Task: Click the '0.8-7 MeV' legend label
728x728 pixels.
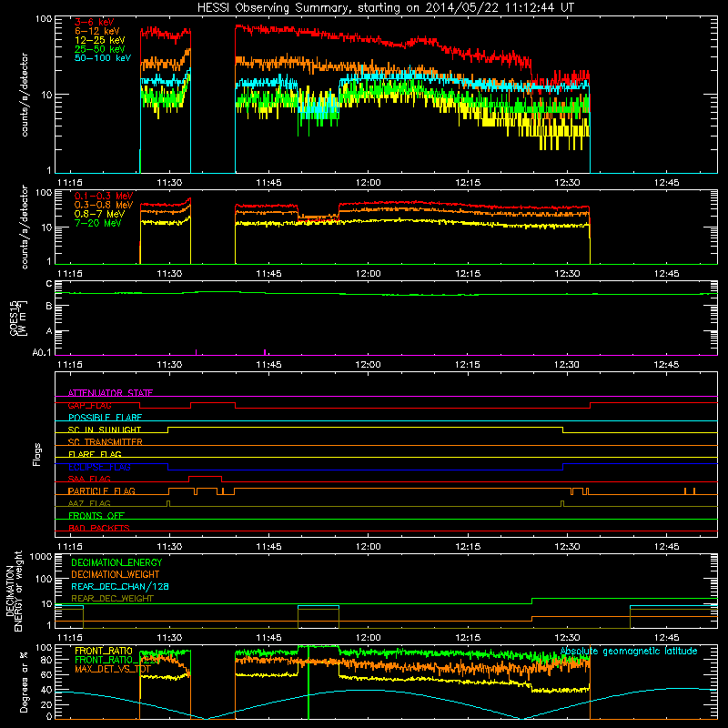Action: point(99,214)
